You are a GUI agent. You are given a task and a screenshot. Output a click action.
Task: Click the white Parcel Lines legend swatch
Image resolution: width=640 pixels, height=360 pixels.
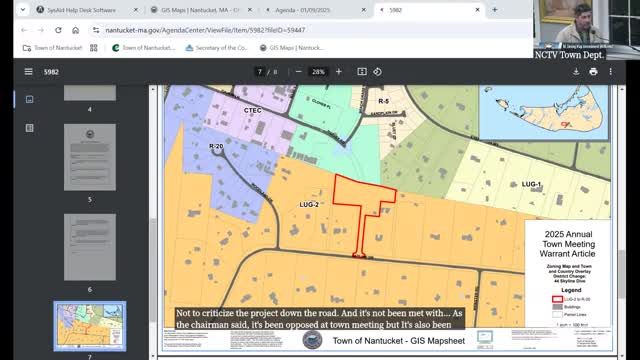pos(557,315)
